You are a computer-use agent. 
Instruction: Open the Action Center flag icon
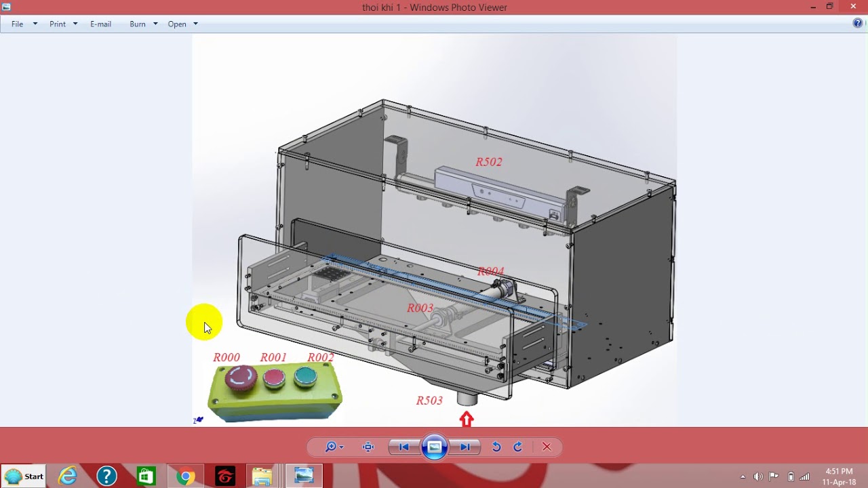774,476
